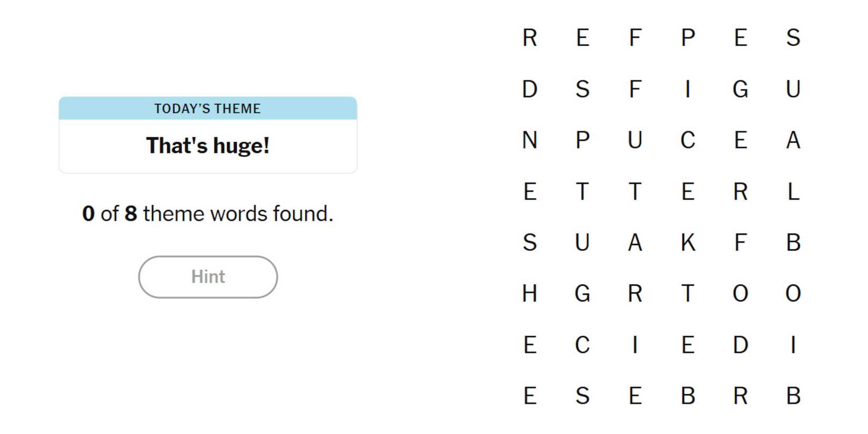This screenshot has height=434, width=868.
Task: Click the Today's Theme header
Action: point(208,108)
